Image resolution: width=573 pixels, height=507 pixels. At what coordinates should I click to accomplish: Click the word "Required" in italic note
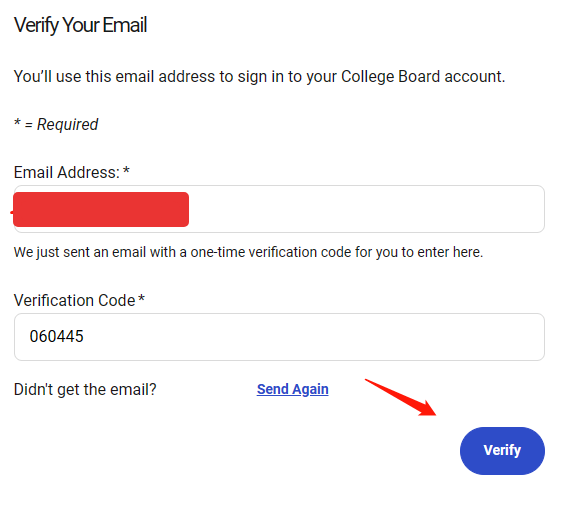68,124
